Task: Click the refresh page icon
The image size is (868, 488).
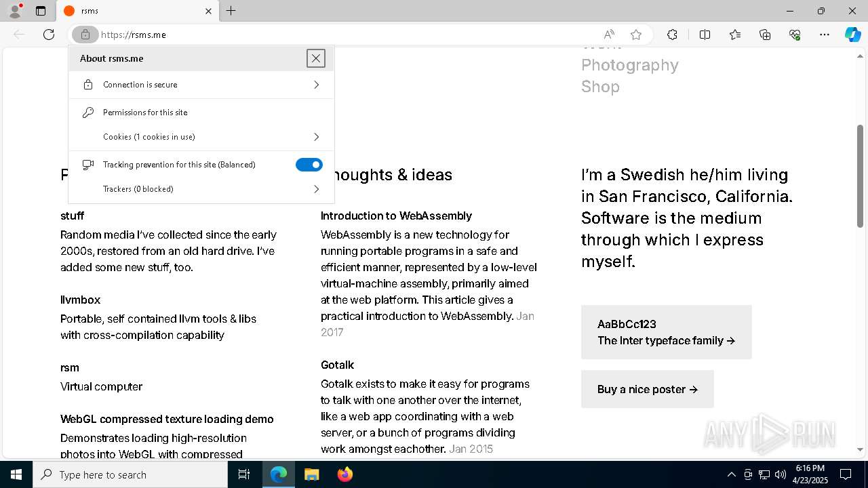Action: (x=49, y=35)
